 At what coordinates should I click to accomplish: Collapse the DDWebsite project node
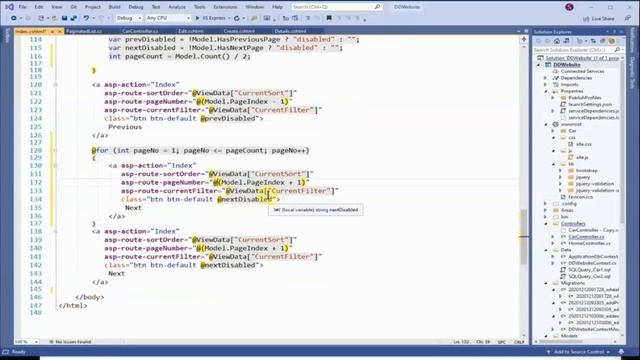539,65
